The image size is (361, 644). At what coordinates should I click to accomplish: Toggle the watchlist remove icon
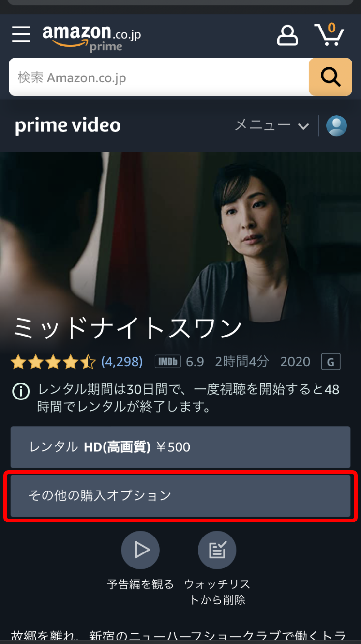point(217,550)
